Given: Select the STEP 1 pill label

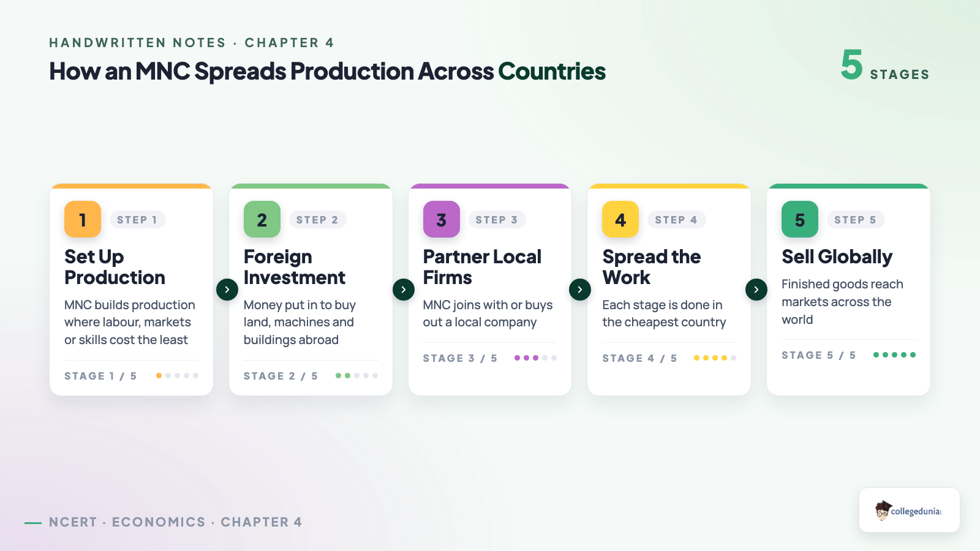Looking at the screenshot, I should [x=137, y=220].
